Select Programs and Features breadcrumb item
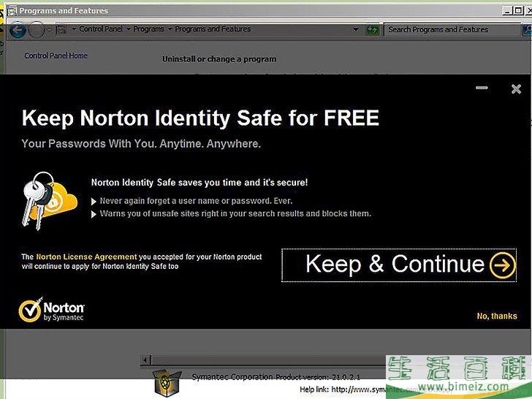The height and width of the screenshot is (399, 532). click(213, 29)
